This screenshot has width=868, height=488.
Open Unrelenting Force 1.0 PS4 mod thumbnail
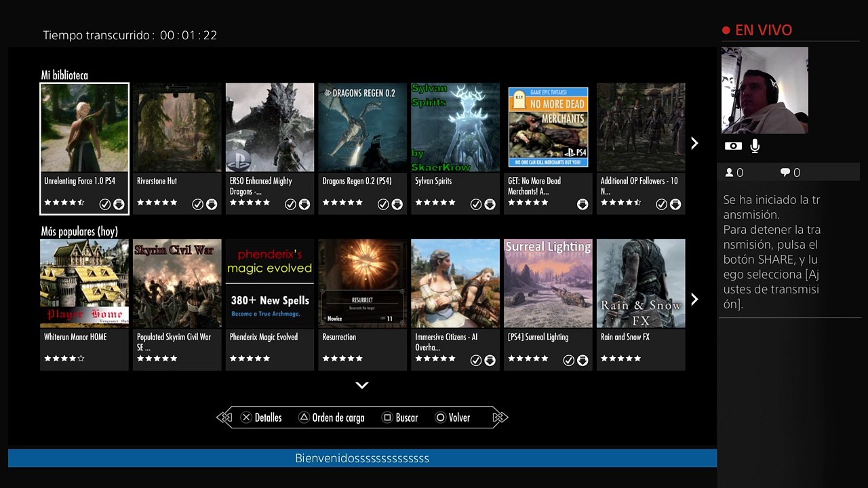(x=84, y=127)
